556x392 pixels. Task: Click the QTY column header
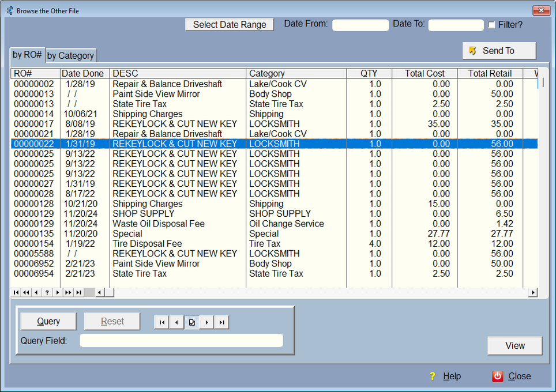coord(369,73)
